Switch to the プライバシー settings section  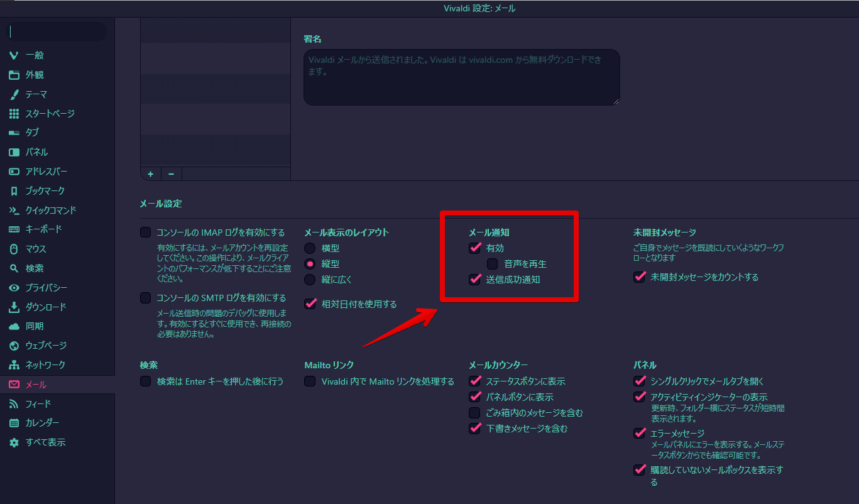point(57,288)
